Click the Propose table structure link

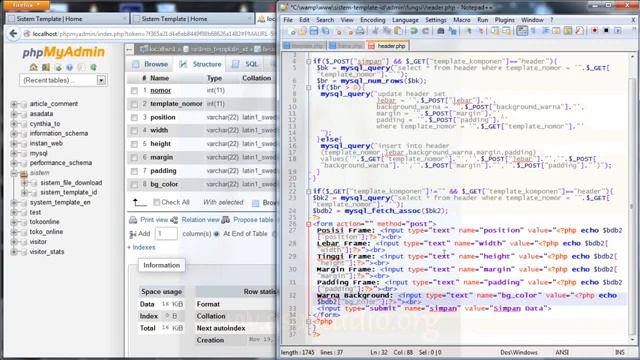pos(253,220)
